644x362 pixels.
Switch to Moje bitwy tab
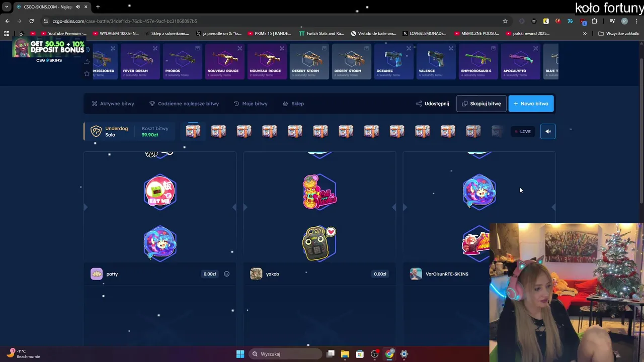click(251, 104)
